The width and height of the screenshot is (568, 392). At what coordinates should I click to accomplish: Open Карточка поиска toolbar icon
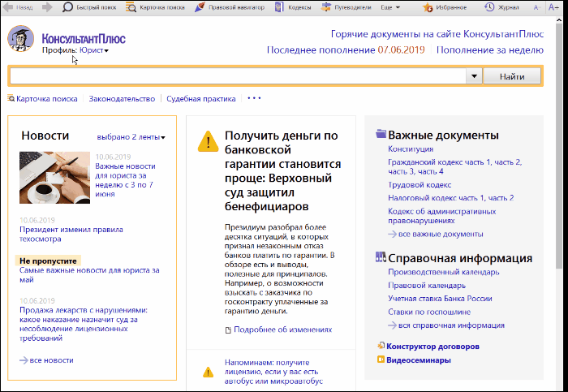131,7
